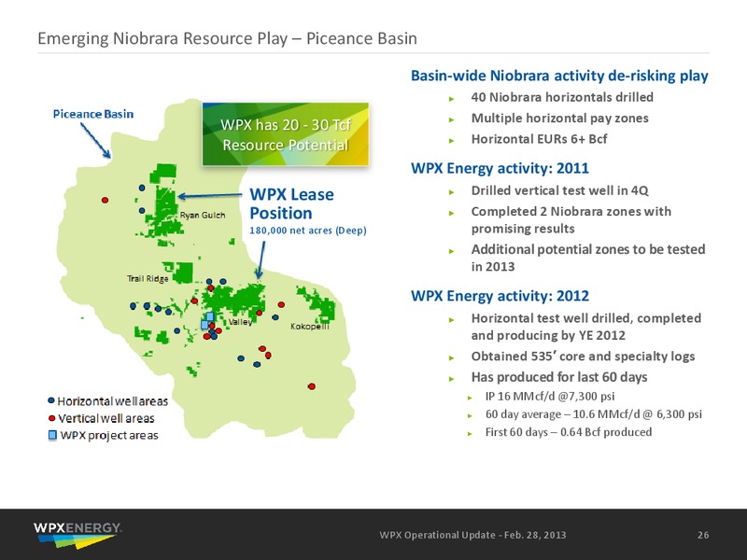Click 'IP 16 MMcf/d @7,300 psi' sub-bullet
747x560 pixels.
[x=550, y=396]
